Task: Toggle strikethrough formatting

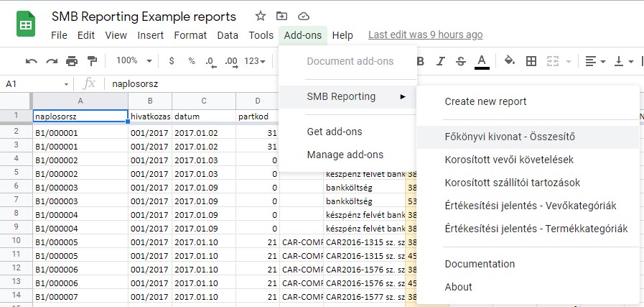Action: [x=461, y=61]
